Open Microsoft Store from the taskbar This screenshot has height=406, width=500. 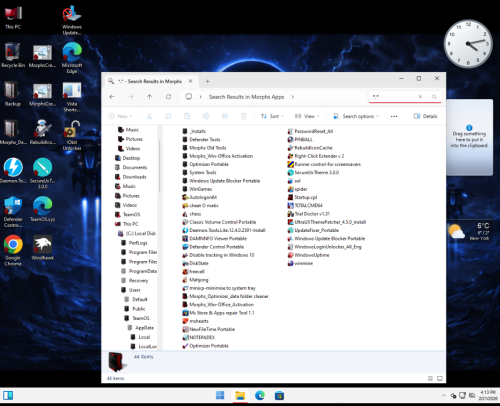[279, 396]
